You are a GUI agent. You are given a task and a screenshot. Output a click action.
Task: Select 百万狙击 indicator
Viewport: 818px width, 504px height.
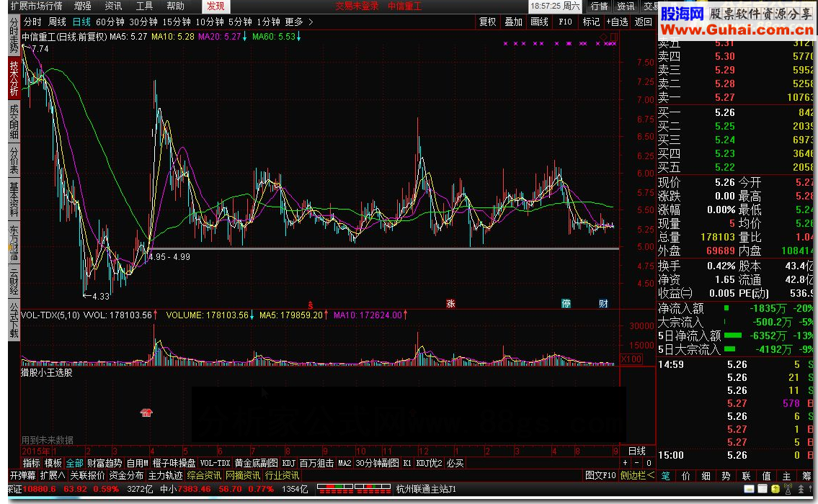click(x=316, y=463)
